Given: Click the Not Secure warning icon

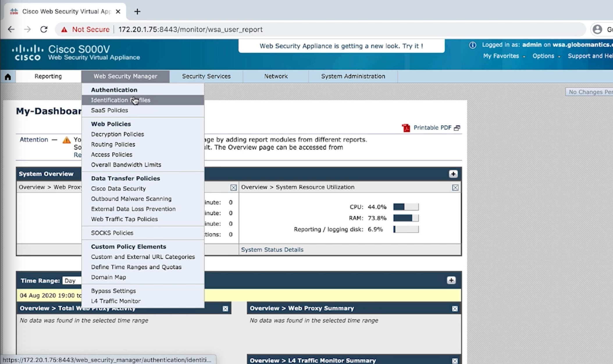Looking at the screenshot, I should (x=64, y=29).
